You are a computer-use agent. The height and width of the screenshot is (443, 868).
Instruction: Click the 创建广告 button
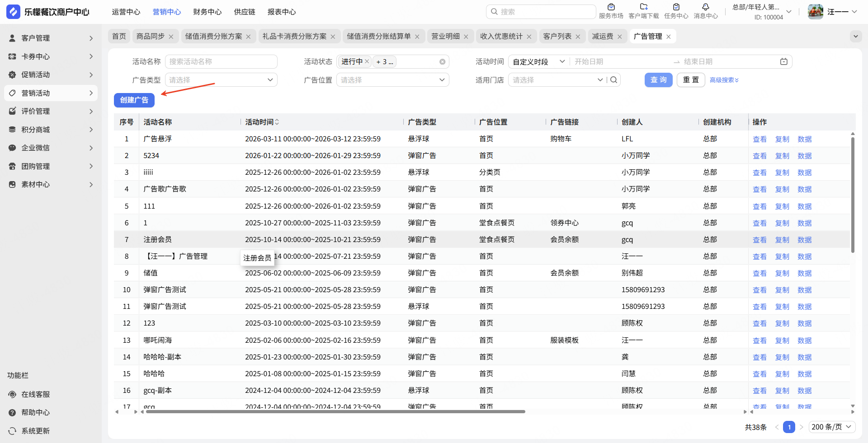coord(134,100)
